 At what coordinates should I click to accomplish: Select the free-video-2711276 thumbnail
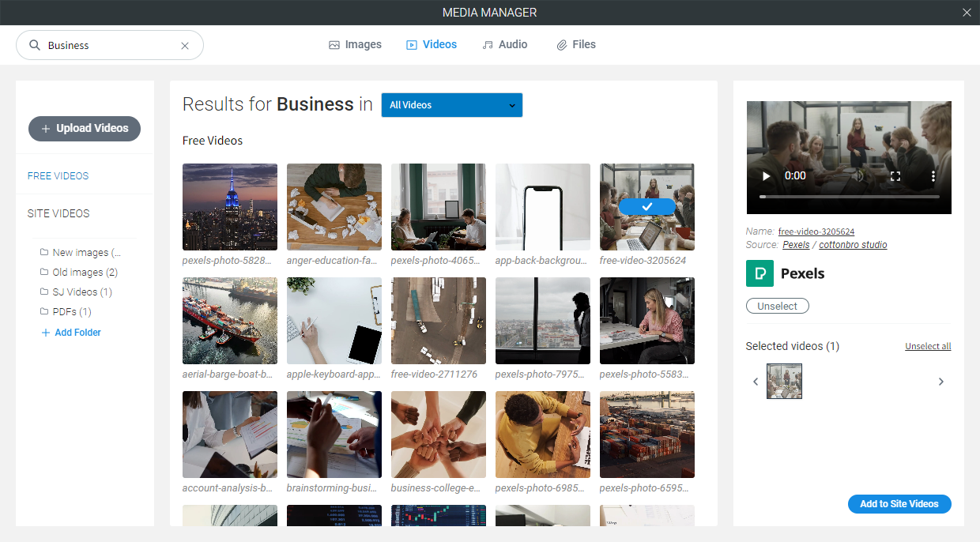(x=439, y=321)
